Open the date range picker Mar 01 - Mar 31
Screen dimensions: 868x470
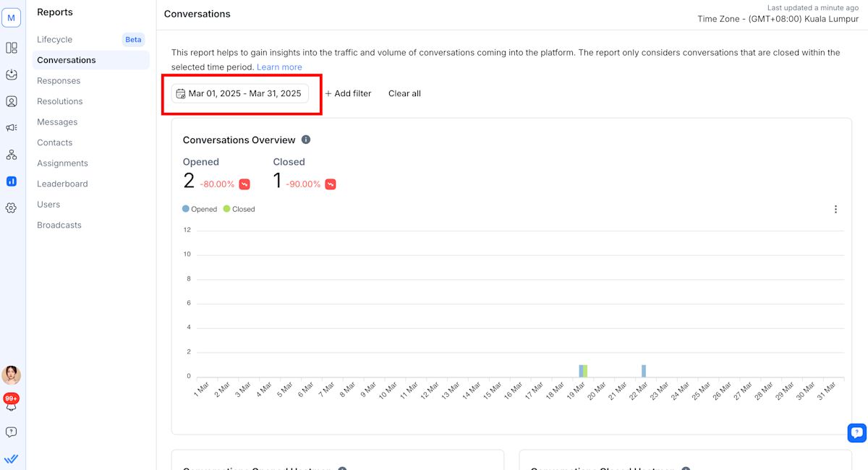click(x=240, y=93)
